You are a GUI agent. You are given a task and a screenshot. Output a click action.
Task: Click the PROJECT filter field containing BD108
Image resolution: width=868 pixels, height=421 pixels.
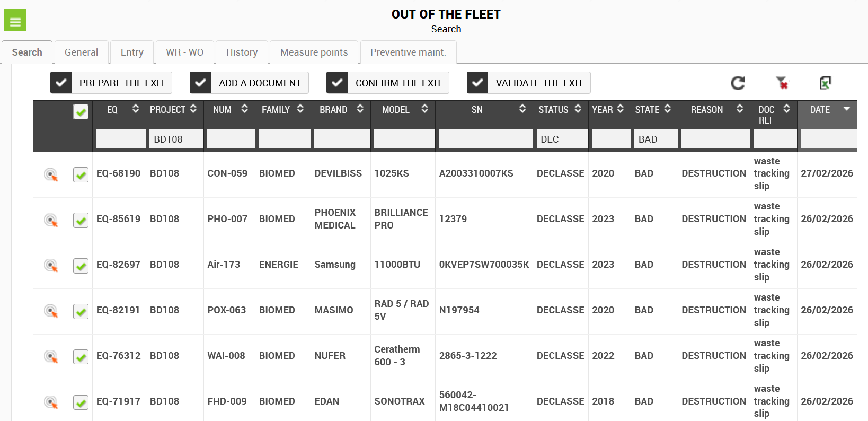(175, 139)
